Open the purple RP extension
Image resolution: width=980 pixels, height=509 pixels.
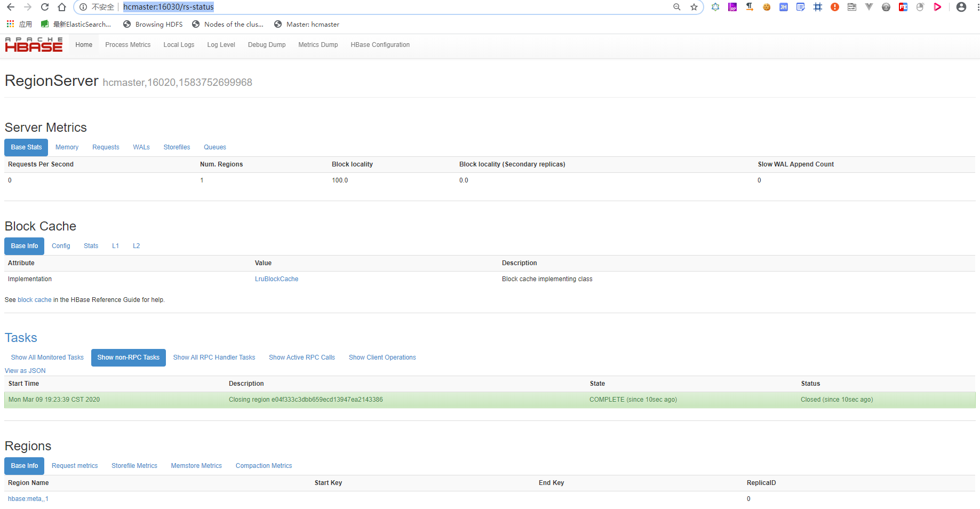click(732, 7)
